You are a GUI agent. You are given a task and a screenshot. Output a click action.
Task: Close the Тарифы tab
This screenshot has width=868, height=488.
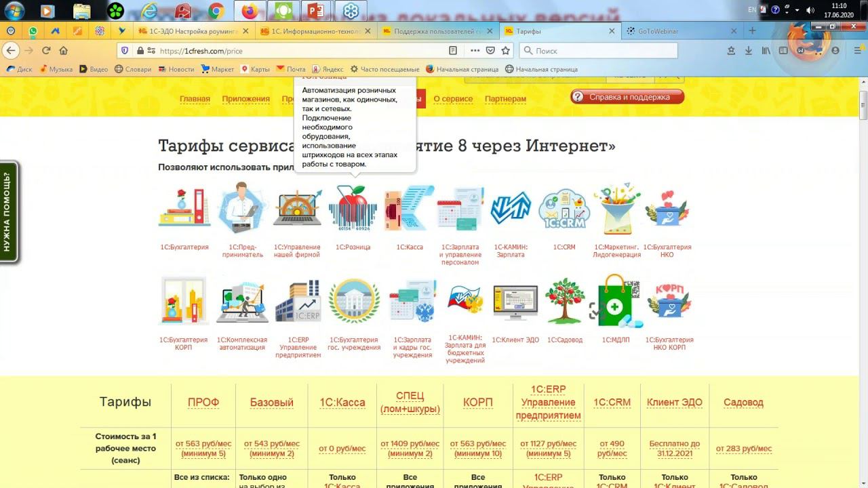pos(612,31)
